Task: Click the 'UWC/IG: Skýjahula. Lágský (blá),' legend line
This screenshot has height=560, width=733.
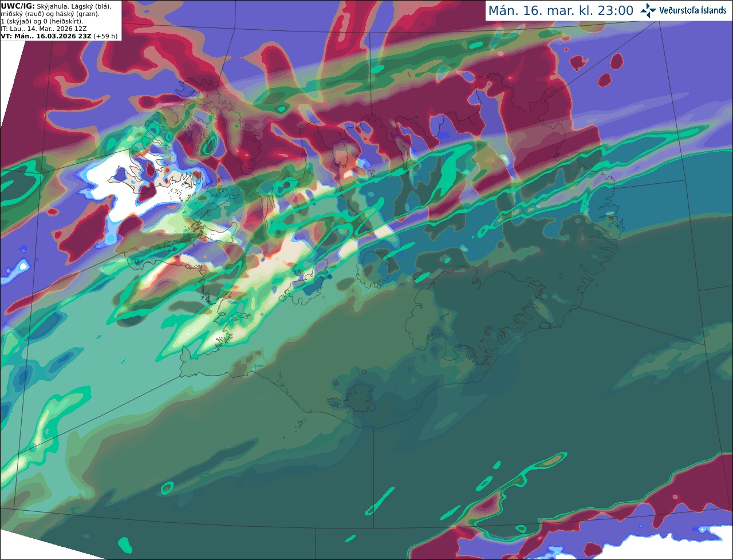Action: 57,6
